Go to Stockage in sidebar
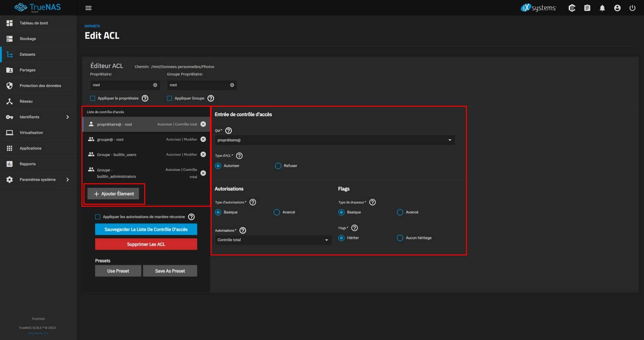The image size is (644, 340). [28, 39]
